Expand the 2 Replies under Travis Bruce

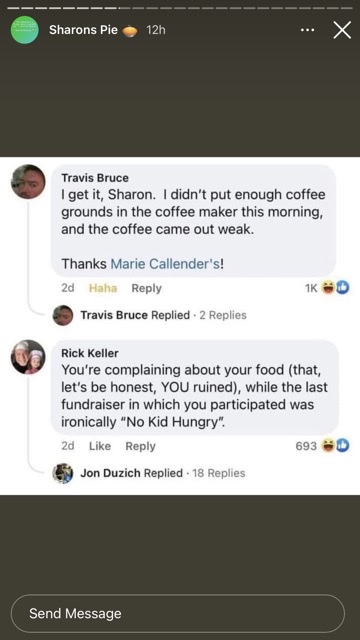click(x=223, y=315)
